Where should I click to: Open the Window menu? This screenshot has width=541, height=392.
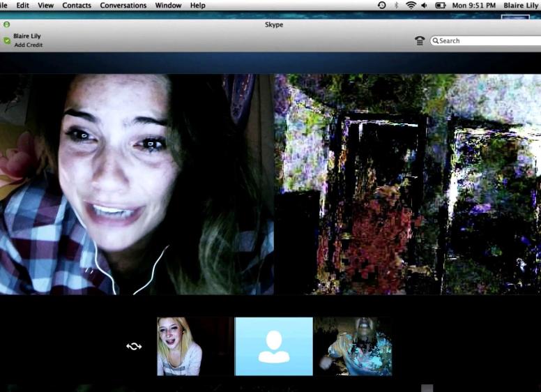(x=168, y=6)
